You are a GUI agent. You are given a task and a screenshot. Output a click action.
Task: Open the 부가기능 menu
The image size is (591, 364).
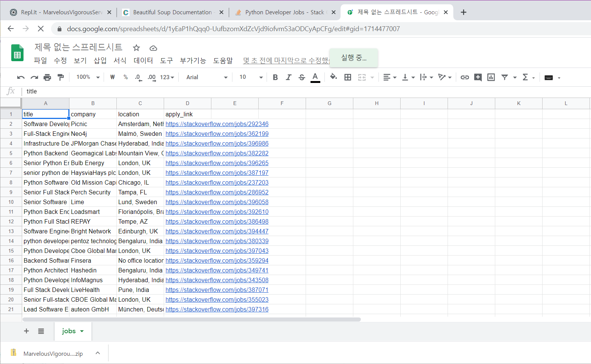point(193,60)
